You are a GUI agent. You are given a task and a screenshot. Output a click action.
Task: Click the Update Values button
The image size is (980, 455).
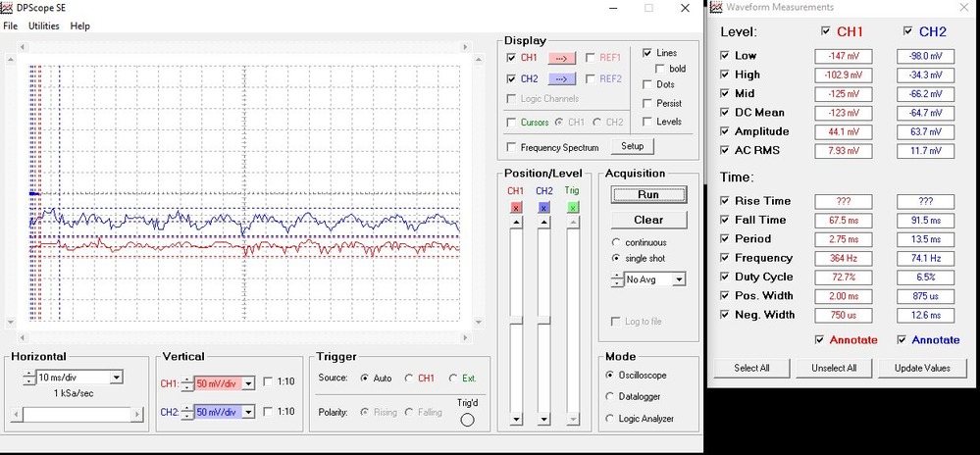[x=922, y=368]
